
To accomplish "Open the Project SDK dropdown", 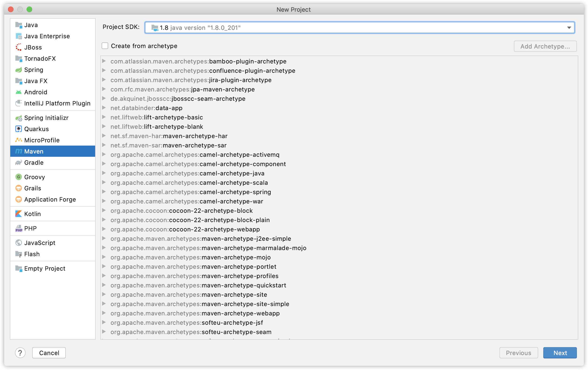I will coord(360,28).
